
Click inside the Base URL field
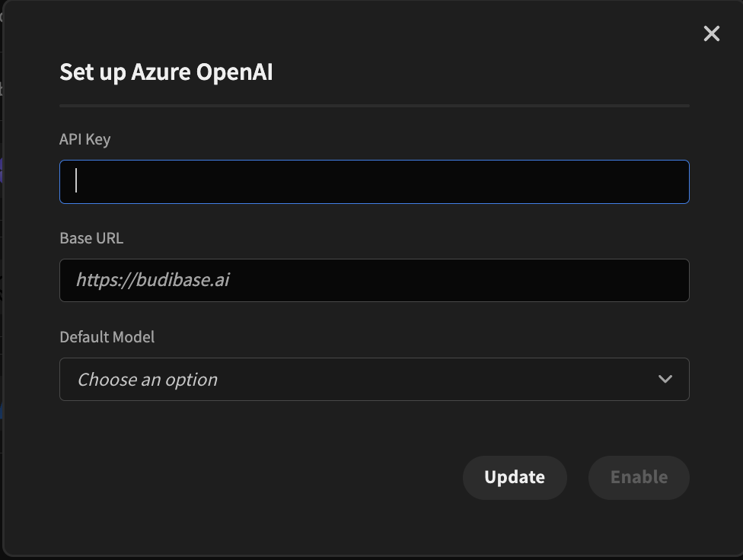point(374,281)
